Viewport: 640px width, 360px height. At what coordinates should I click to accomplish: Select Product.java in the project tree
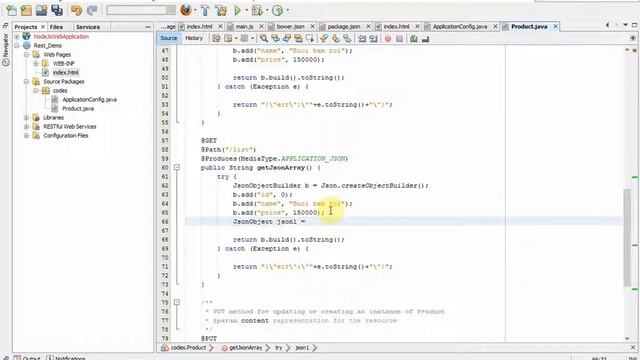pos(78,109)
